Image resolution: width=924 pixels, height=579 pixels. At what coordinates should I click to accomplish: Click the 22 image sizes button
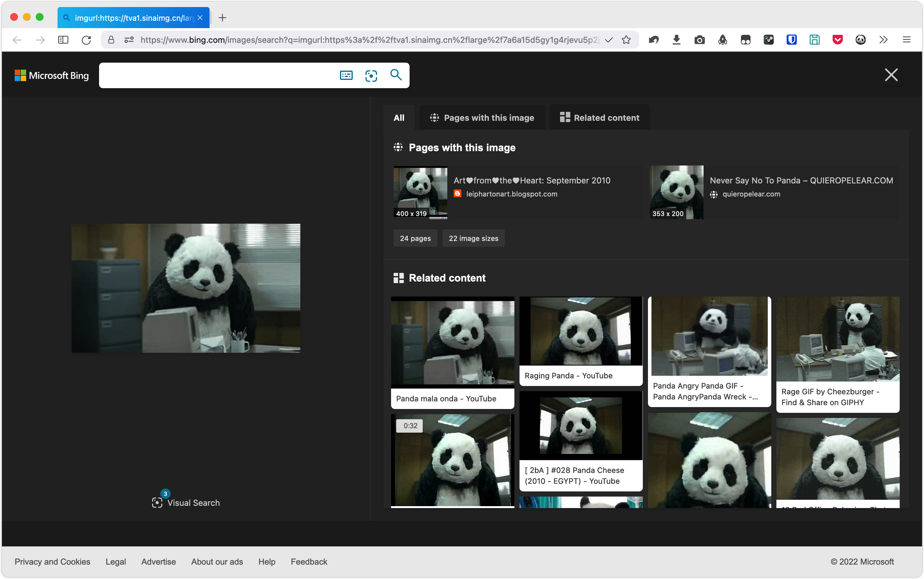pyautogui.click(x=473, y=238)
